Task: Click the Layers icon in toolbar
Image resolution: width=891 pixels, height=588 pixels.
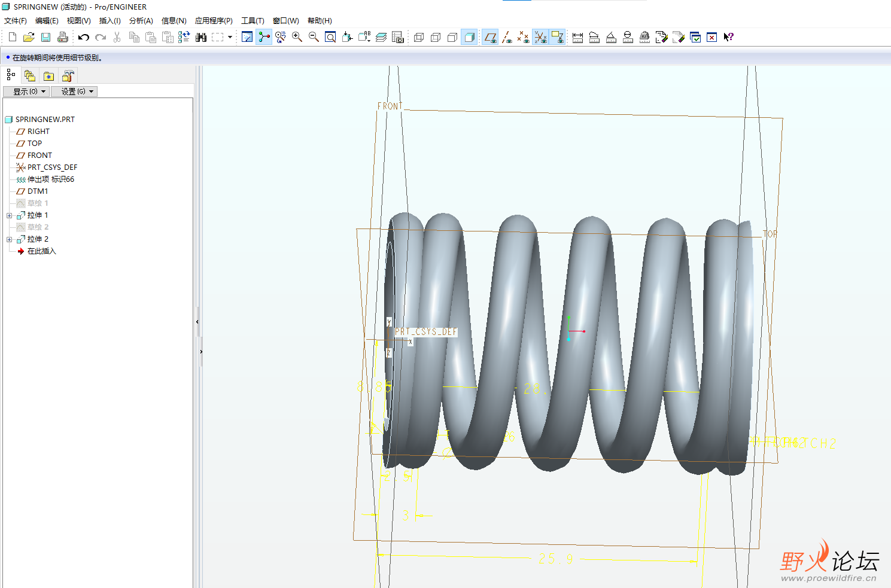Action: (381, 37)
